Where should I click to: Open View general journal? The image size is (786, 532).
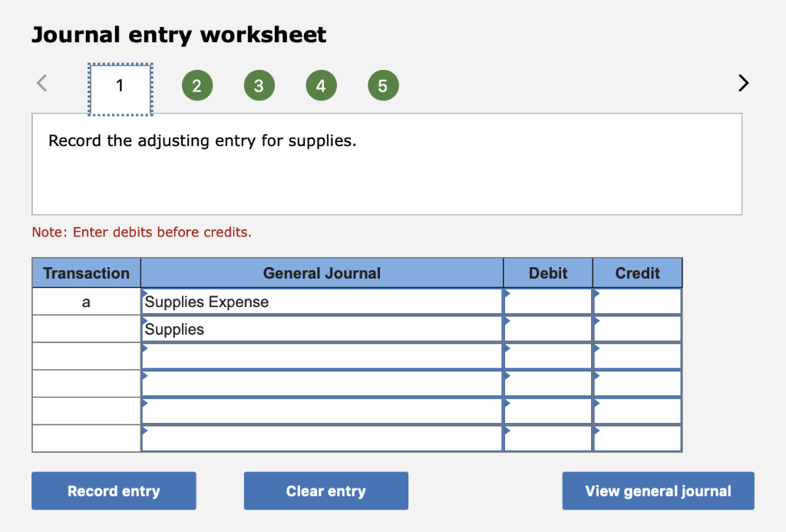point(658,491)
